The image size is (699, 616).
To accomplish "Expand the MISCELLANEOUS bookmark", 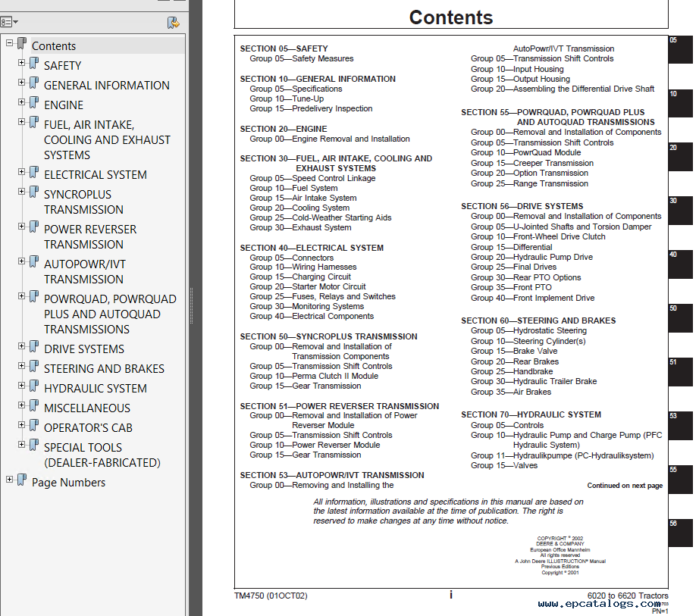I will (21, 405).
